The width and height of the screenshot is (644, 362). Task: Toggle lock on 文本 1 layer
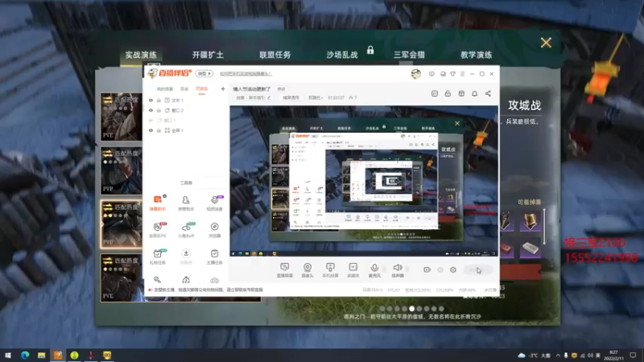(x=159, y=100)
